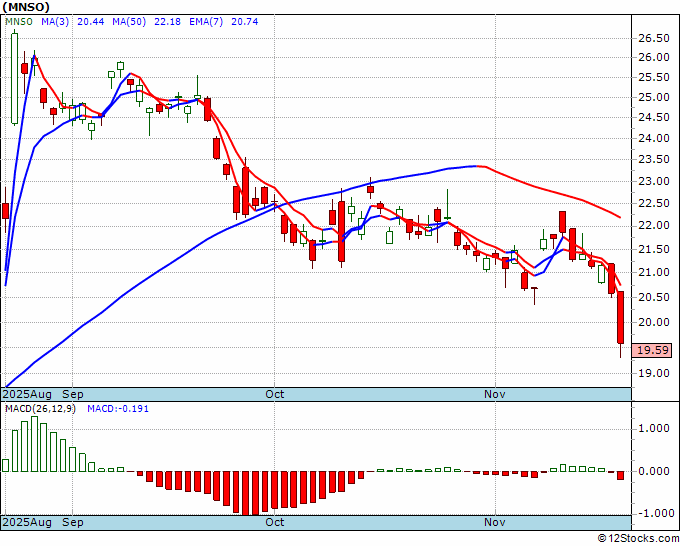This screenshot has height=546, width=680.
Task: Click the last large red candlestick
Action: click(621, 317)
